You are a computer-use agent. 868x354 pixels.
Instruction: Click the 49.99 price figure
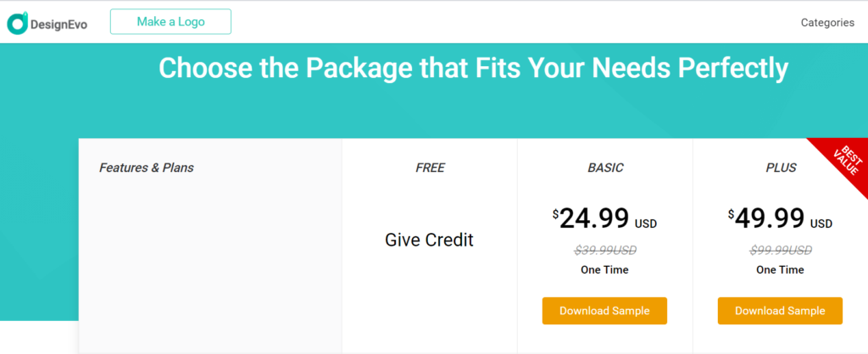click(770, 218)
